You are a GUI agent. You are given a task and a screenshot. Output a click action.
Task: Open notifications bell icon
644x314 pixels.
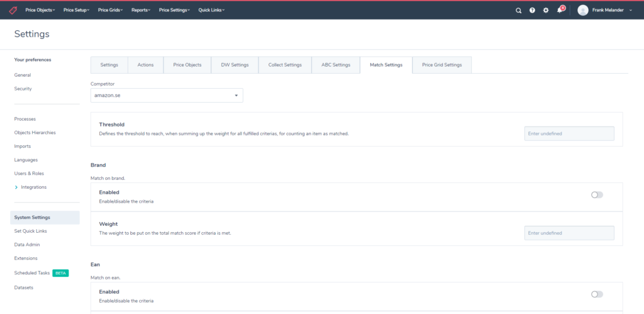[560, 10]
